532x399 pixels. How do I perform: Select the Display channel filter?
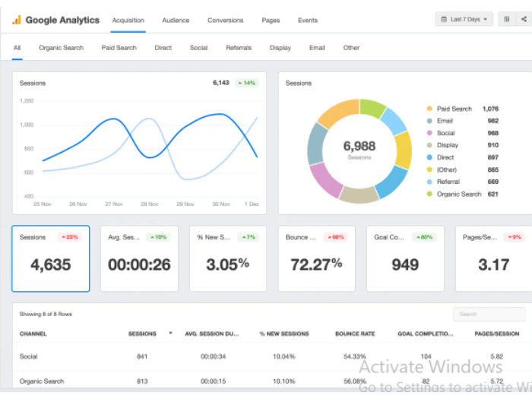pyautogui.click(x=280, y=48)
